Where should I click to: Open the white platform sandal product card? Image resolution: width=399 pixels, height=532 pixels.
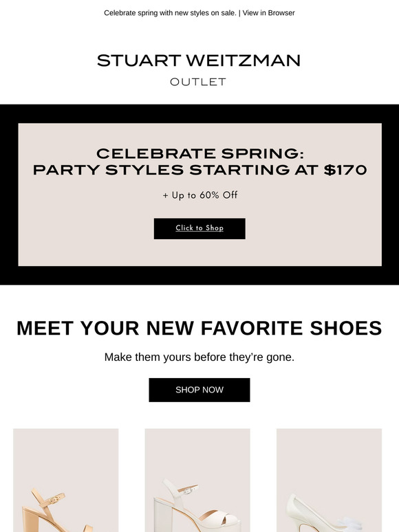point(197,480)
